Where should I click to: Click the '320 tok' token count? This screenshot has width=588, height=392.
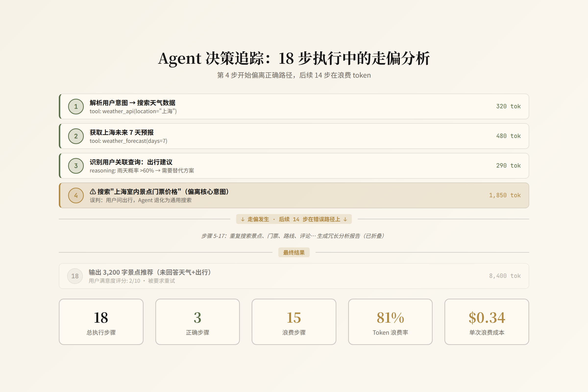tap(508, 106)
